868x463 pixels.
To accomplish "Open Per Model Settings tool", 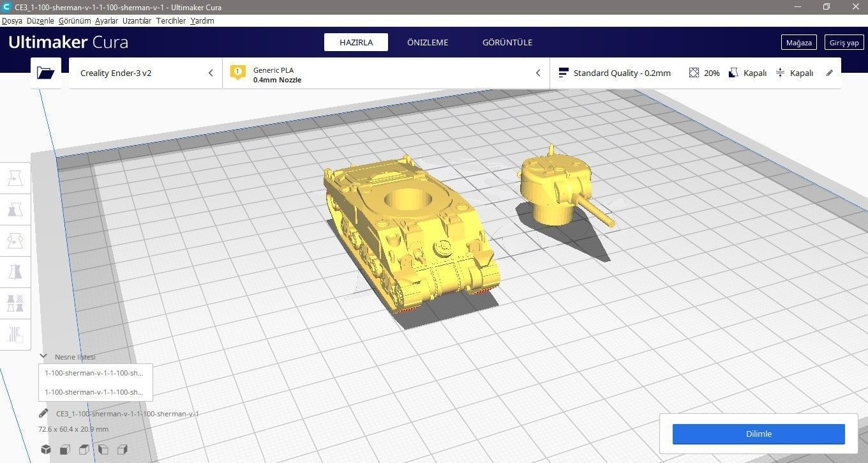I will pyautogui.click(x=15, y=303).
